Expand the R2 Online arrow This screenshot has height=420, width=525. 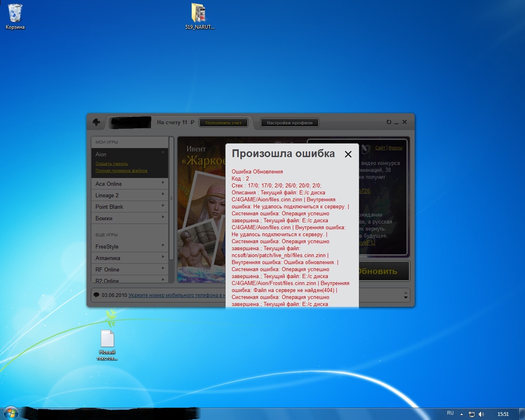point(163,280)
